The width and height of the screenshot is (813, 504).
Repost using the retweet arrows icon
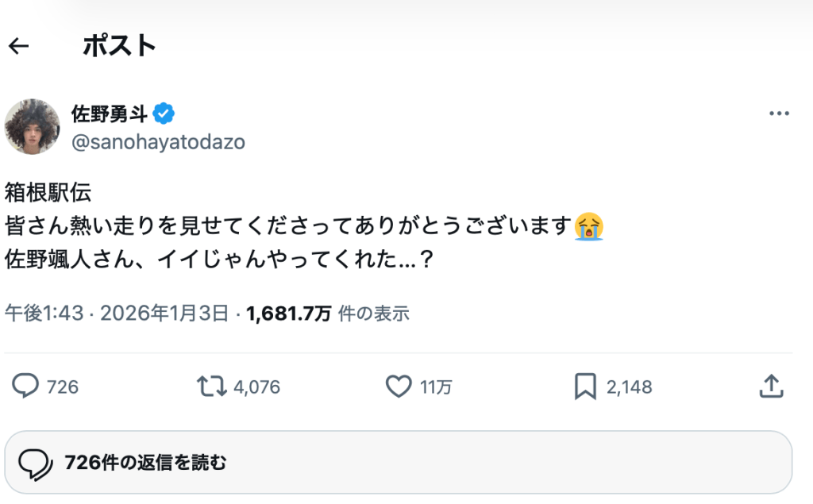212,387
